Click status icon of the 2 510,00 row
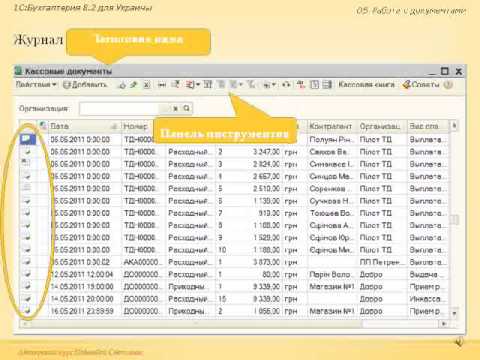 coord(27,188)
